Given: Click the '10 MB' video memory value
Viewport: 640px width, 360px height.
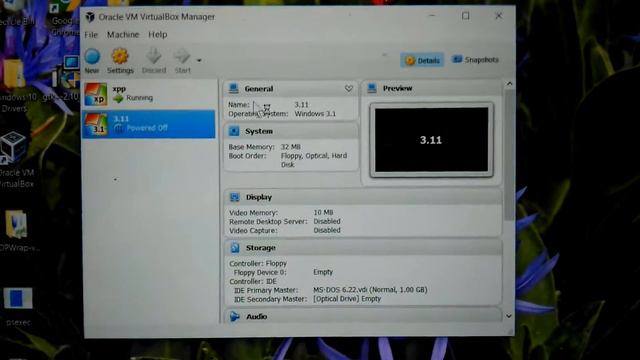Looking at the screenshot, I should (323, 213).
